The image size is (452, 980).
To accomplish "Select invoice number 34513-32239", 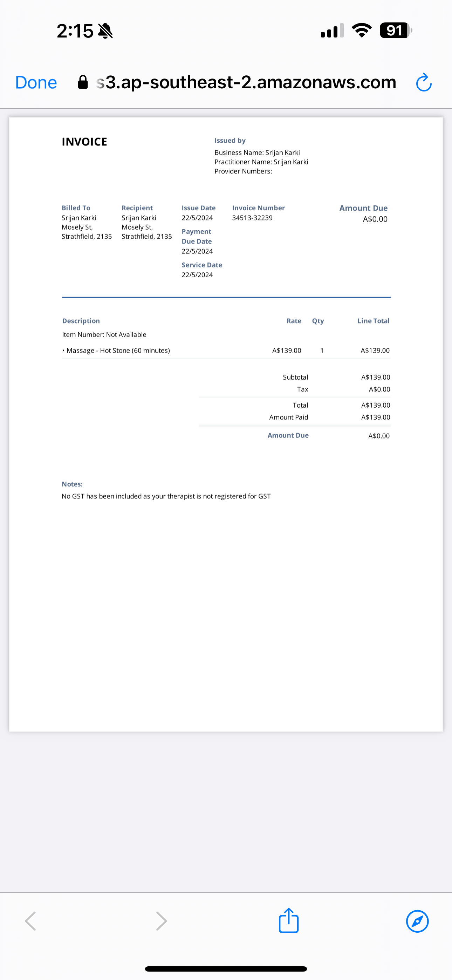I will [x=252, y=218].
